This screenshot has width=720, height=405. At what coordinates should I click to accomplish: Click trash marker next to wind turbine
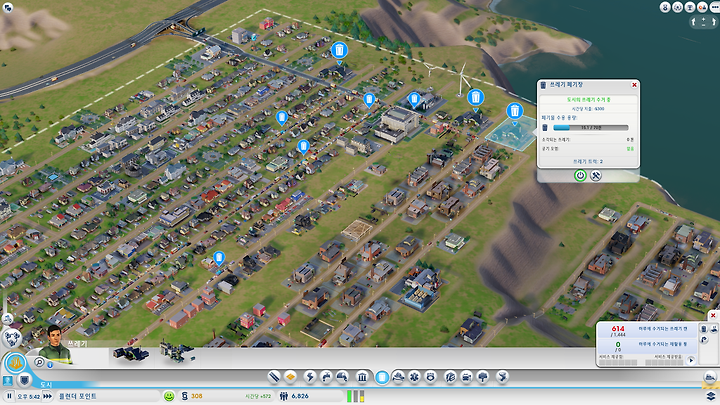pyautogui.click(x=476, y=99)
